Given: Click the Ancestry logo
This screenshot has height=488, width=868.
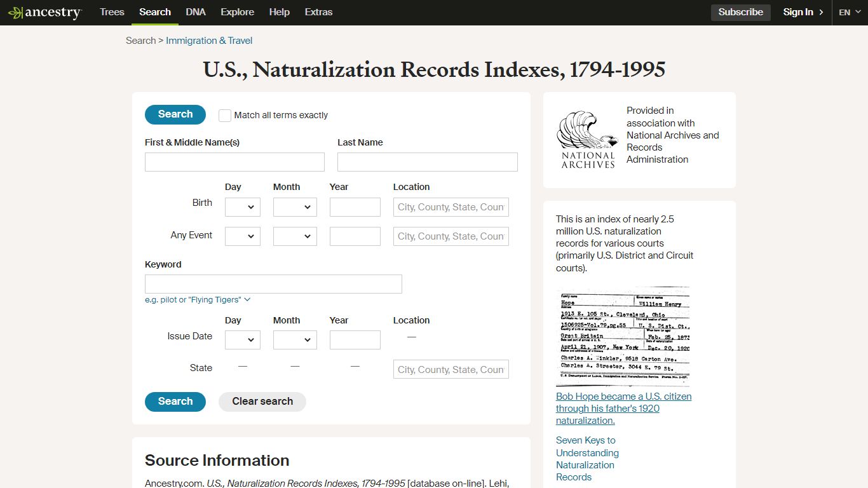Looking at the screenshot, I should tap(44, 13).
